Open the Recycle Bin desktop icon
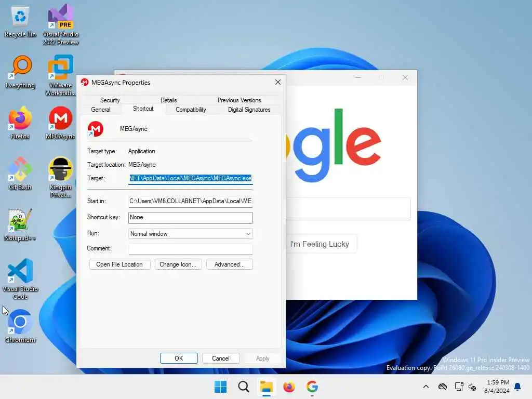Screen dimensions: 532x399 click(x=20, y=21)
